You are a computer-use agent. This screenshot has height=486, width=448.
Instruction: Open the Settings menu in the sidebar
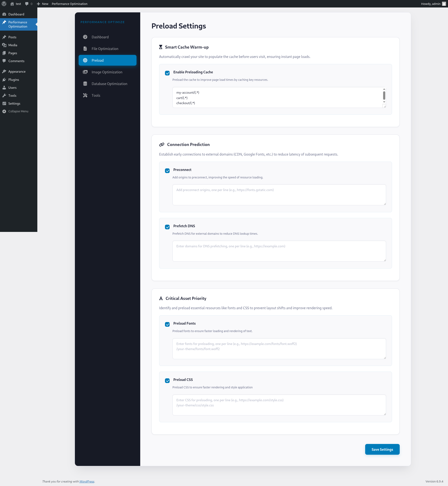tap(14, 103)
